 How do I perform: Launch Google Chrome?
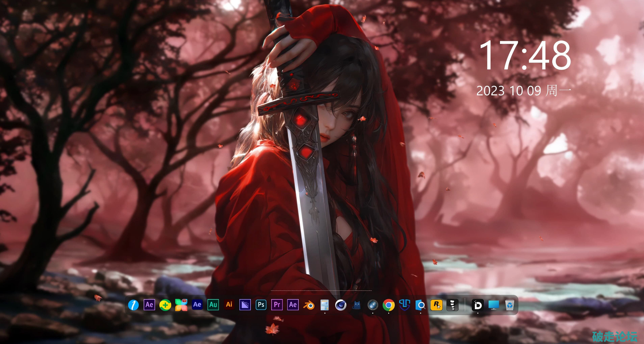pos(388,305)
